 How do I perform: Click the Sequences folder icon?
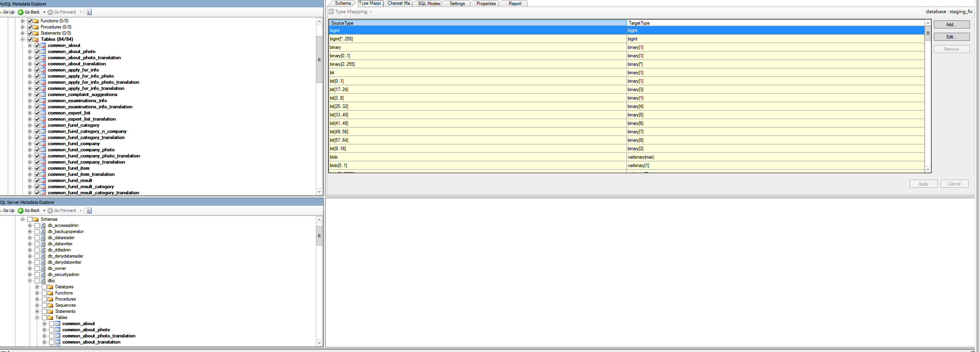[x=50, y=306]
